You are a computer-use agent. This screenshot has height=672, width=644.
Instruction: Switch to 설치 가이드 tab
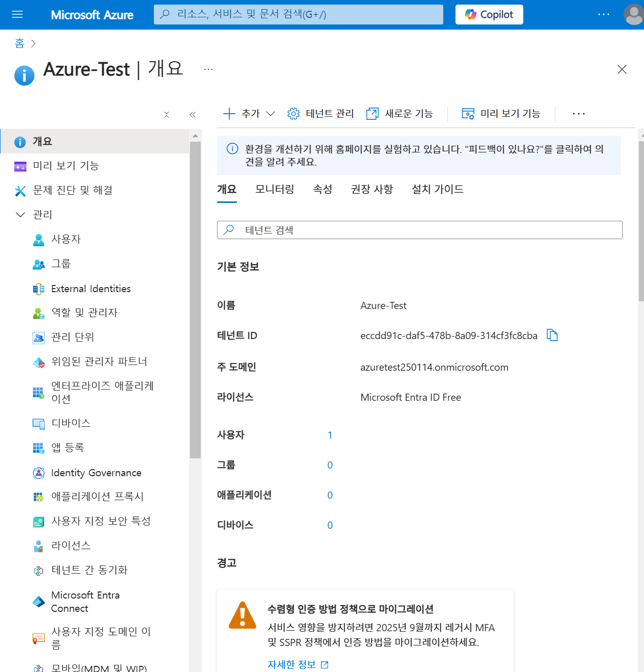click(438, 189)
